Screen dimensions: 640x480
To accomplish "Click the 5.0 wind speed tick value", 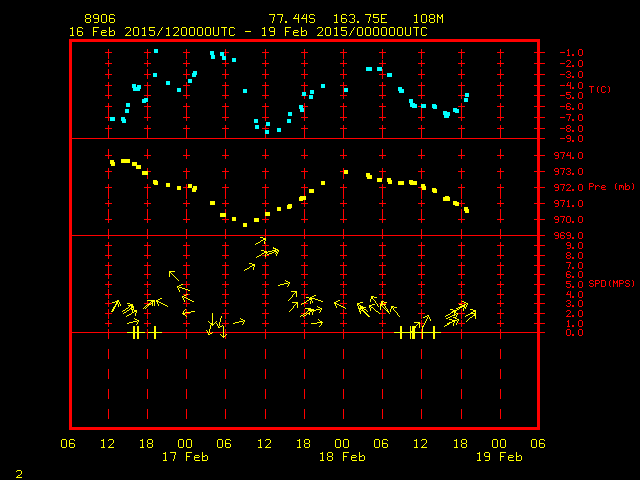I will click(x=574, y=284).
